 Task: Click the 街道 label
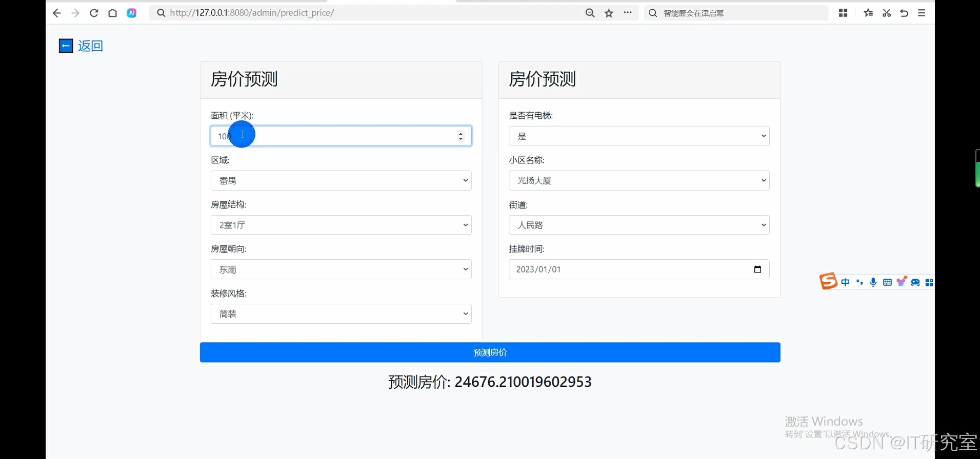[x=518, y=205]
